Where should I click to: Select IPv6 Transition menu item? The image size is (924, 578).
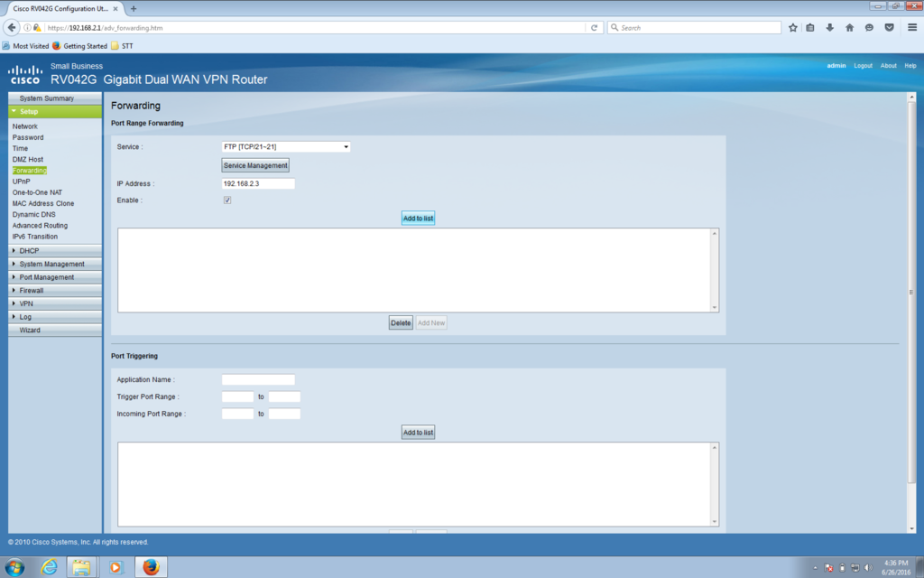click(x=35, y=237)
